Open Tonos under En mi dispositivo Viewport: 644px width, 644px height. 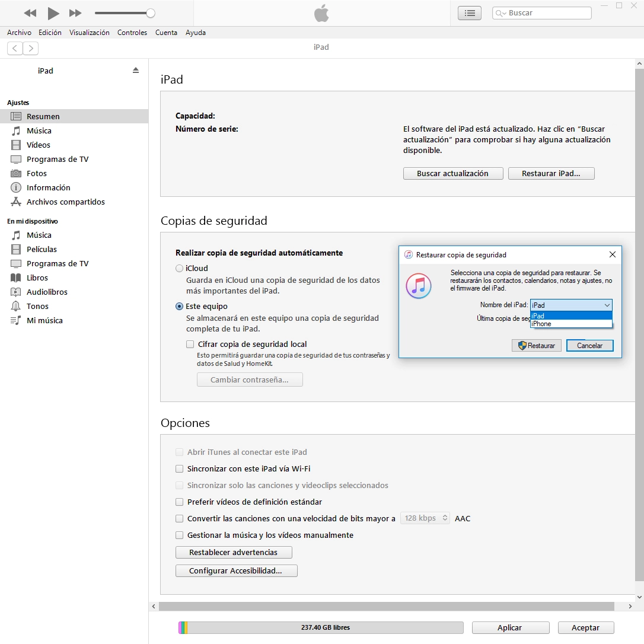(37, 306)
